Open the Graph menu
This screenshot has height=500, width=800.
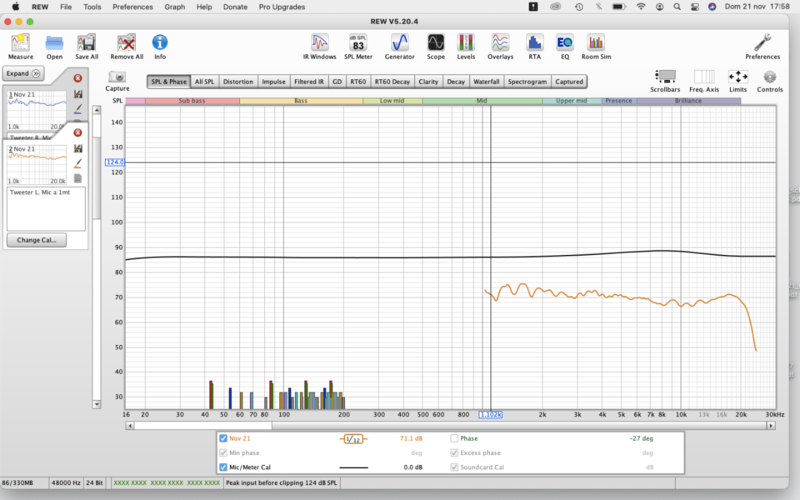(174, 6)
